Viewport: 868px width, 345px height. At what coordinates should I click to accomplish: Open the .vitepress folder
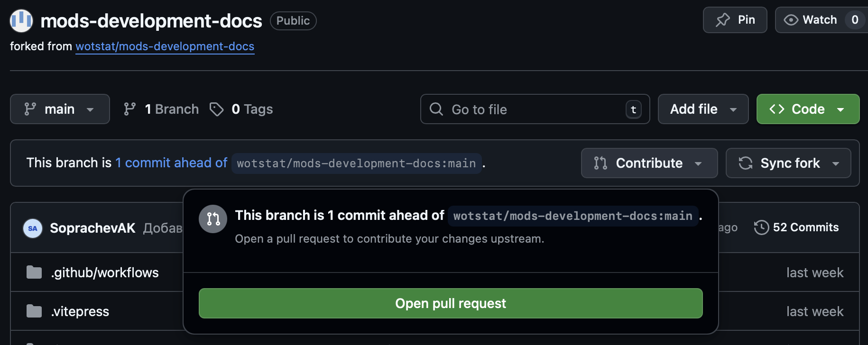(80, 311)
